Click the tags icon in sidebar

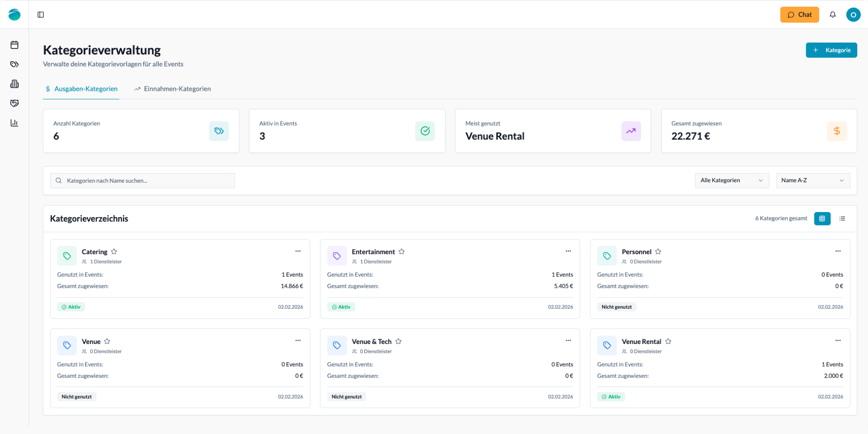pos(14,64)
